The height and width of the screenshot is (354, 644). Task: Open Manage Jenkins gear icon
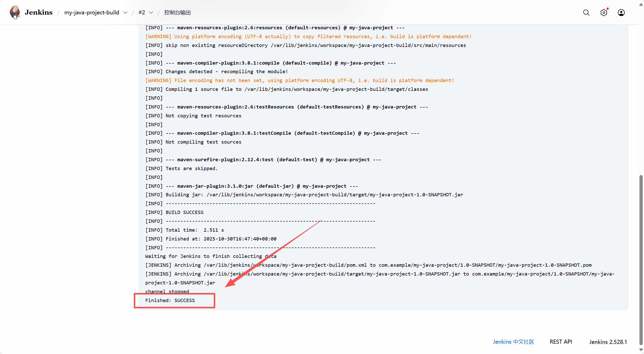[x=604, y=13]
